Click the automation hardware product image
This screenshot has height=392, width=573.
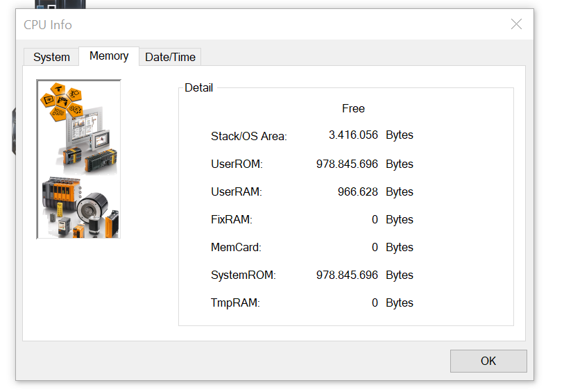point(78,159)
